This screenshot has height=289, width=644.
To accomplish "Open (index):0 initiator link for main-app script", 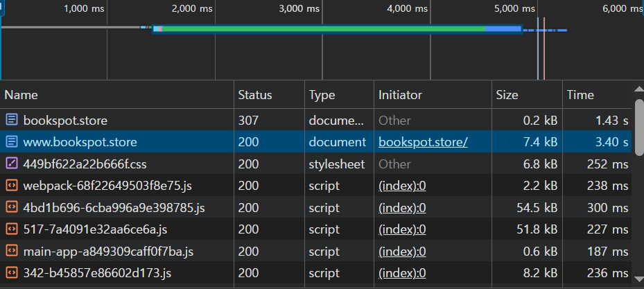I will pos(402,252).
